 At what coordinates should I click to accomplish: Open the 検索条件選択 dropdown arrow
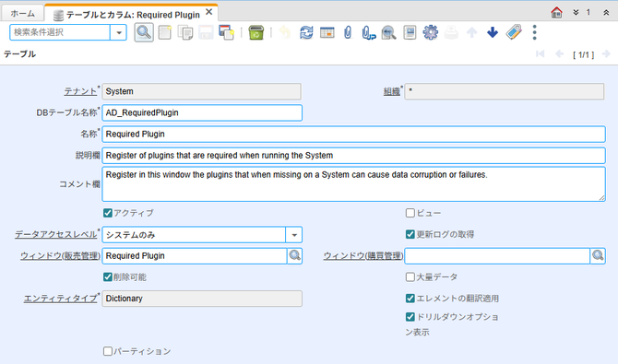click(x=119, y=32)
